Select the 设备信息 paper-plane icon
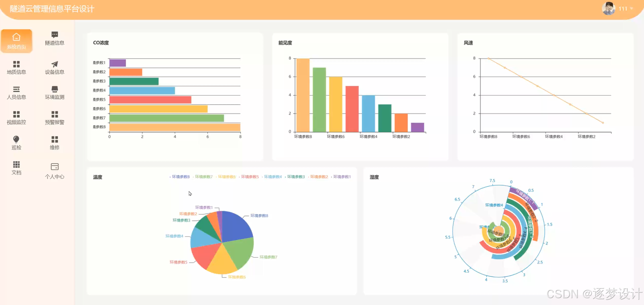This screenshot has width=644, height=305. click(55, 64)
